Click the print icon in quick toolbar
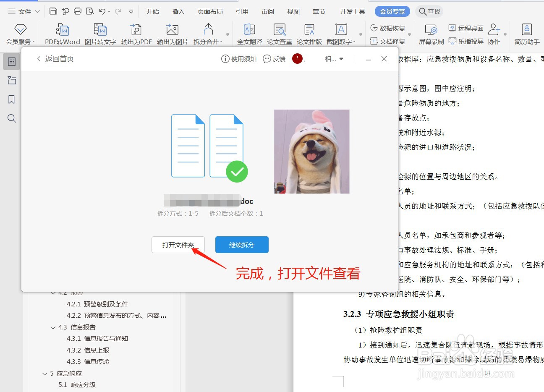This screenshot has height=392, width=544. coord(77,12)
